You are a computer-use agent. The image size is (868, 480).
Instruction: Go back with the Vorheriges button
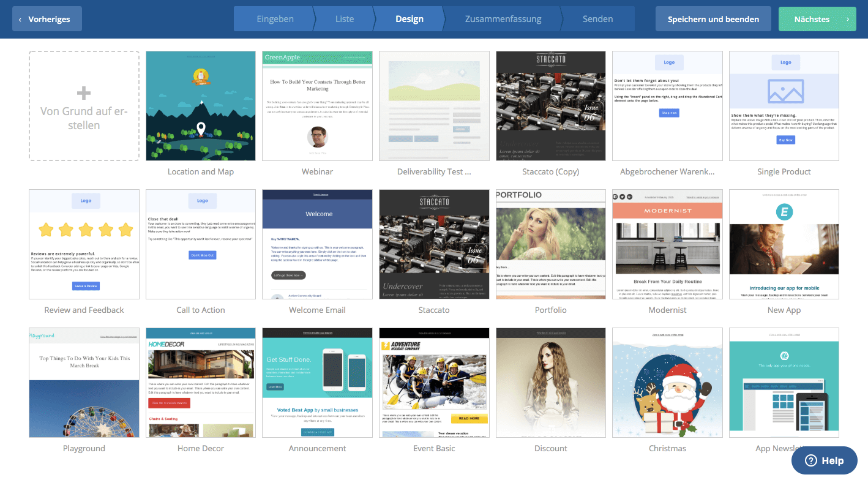coord(47,19)
